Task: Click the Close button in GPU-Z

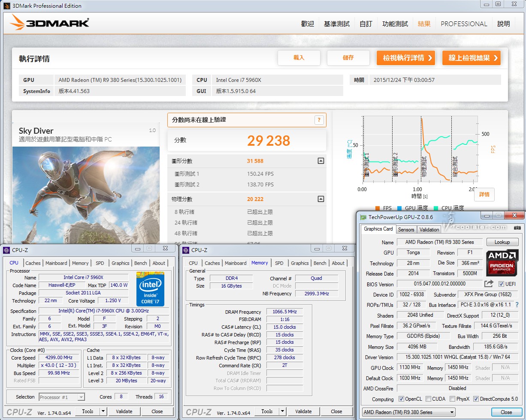Action: (x=506, y=412)
